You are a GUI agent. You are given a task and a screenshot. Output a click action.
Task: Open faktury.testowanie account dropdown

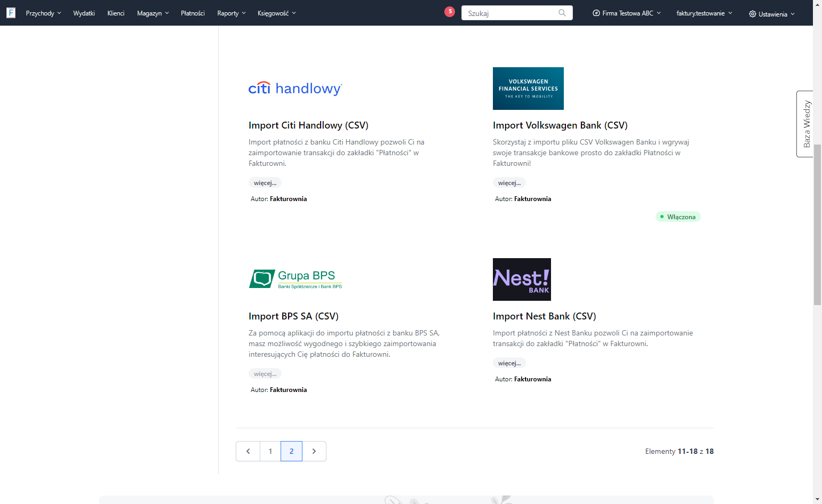pyautogui.click(x=704, y=13)
